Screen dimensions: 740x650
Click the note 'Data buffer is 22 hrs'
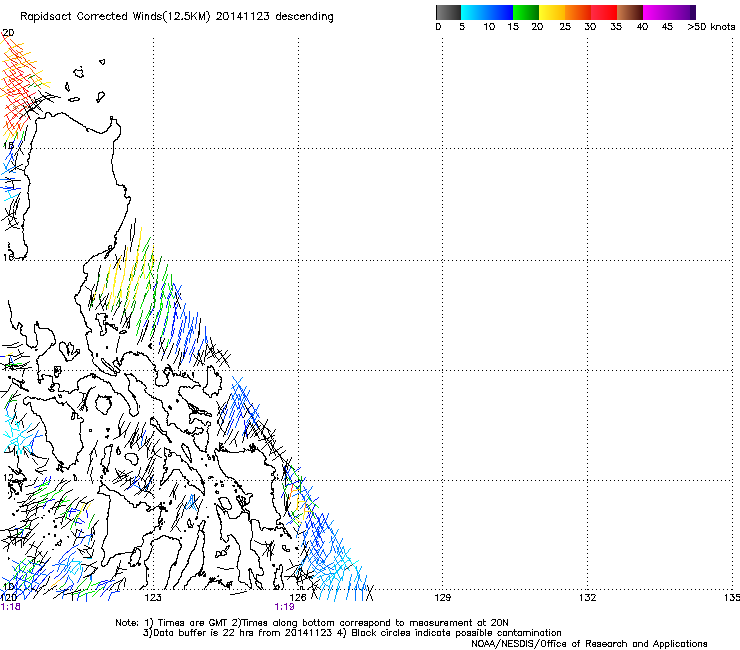point(197,633)
